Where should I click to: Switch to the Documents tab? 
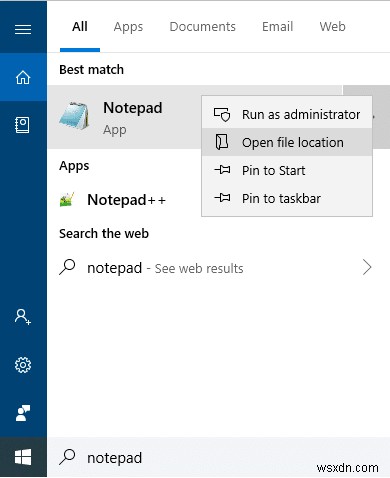(203, 27)
